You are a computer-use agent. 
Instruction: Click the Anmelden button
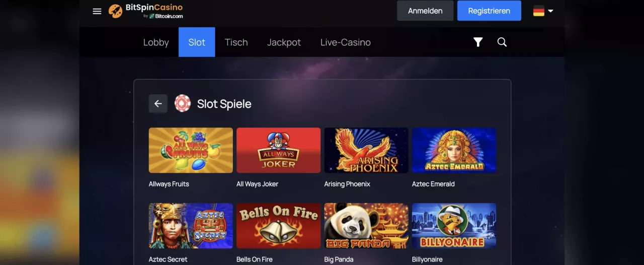tap(425, 11)
